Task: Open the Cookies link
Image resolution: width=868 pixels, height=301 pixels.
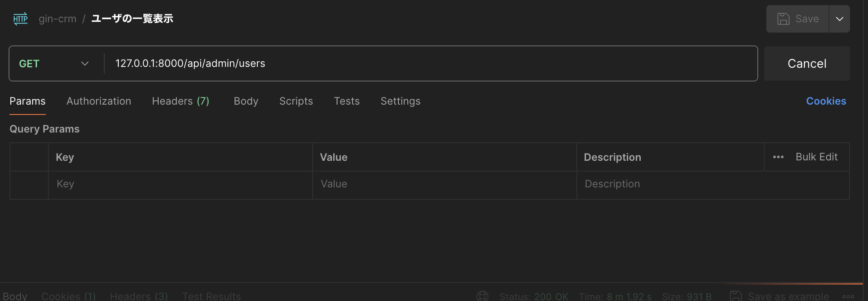Action: coord(826,101)
